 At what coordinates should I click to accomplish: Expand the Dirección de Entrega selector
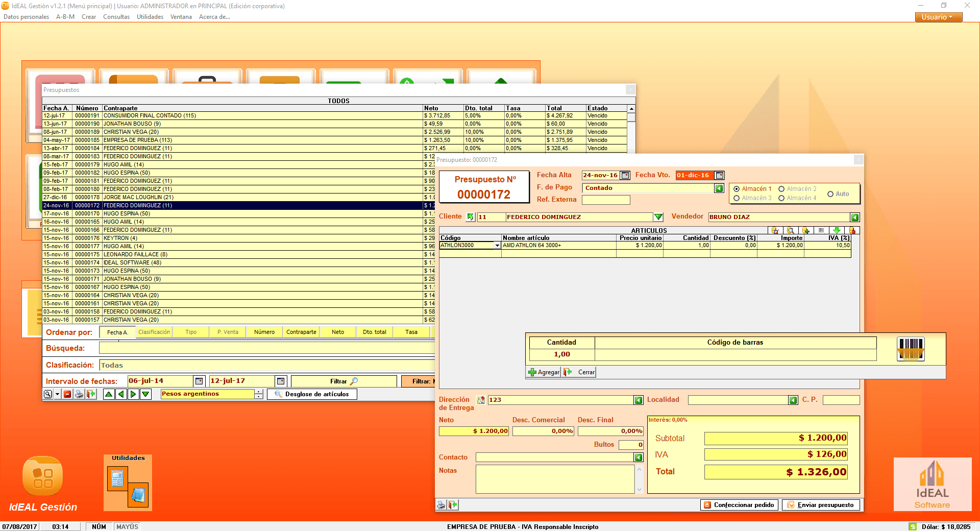[639, 400]
